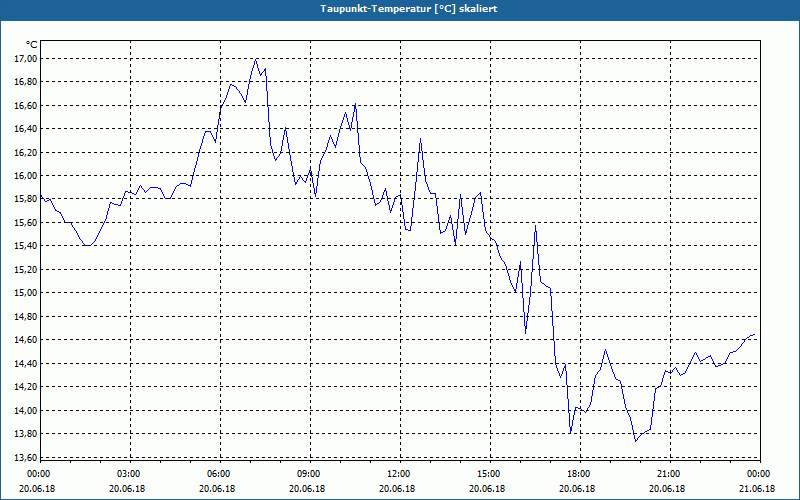Click the 16,20 y-axis tick label
Screen dimensions: 800x500
click(x=26, y=153)
